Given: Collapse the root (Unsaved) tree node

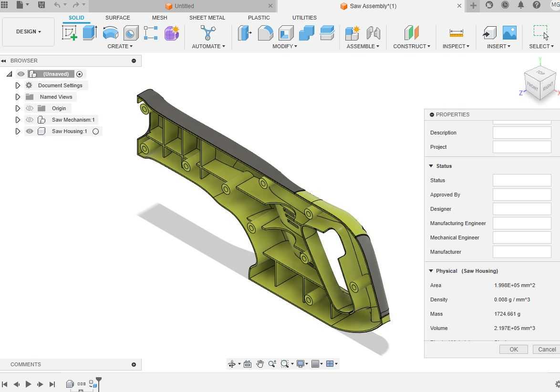Looking at the screenshot, I should pos(10,74).
